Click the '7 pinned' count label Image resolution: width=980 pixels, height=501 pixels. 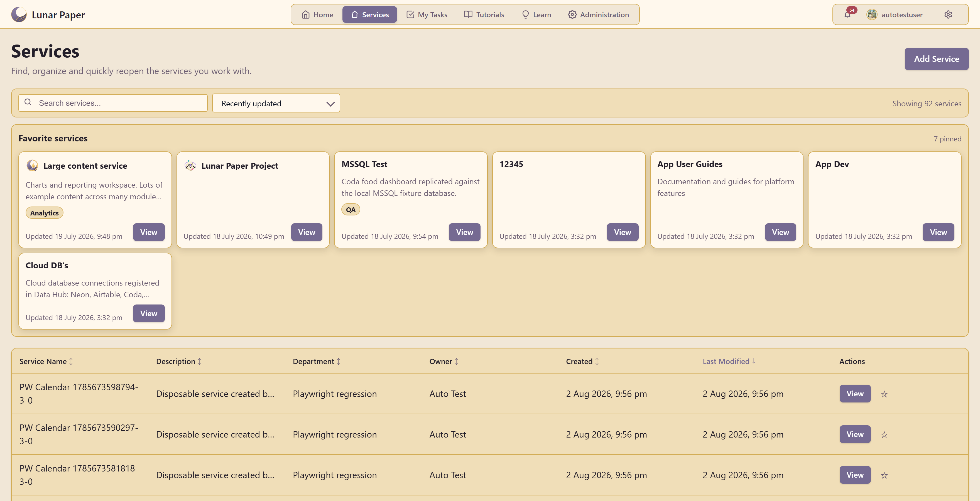[947, 139]
